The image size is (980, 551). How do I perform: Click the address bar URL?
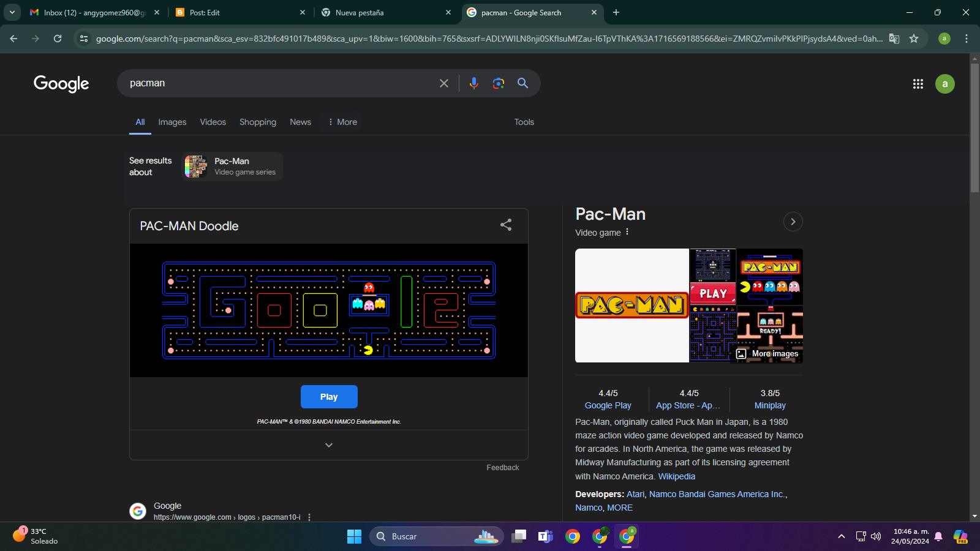(489, 39)
